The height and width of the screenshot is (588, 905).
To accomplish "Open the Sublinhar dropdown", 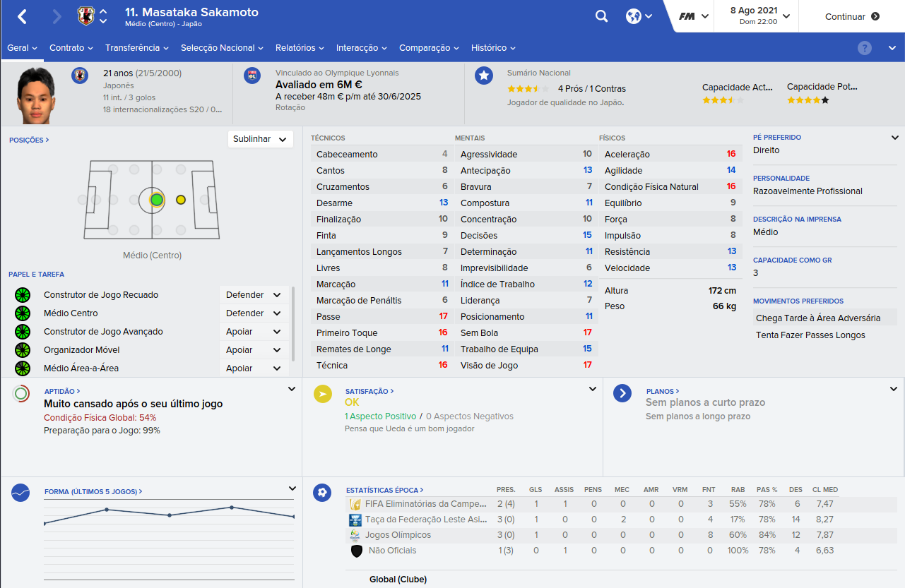I will click(261, 139).
